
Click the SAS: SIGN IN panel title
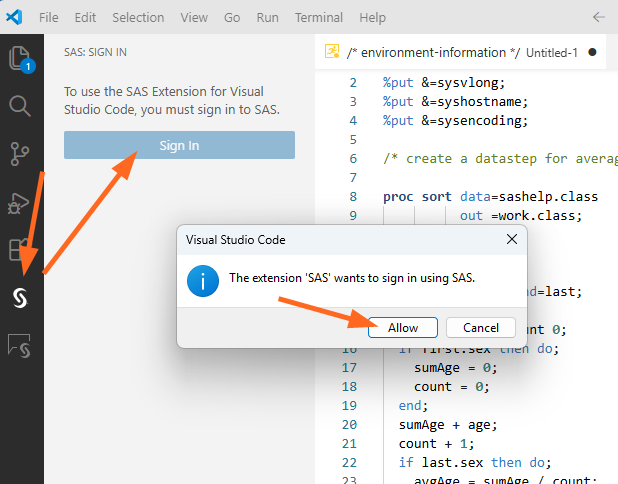[95, 52]
